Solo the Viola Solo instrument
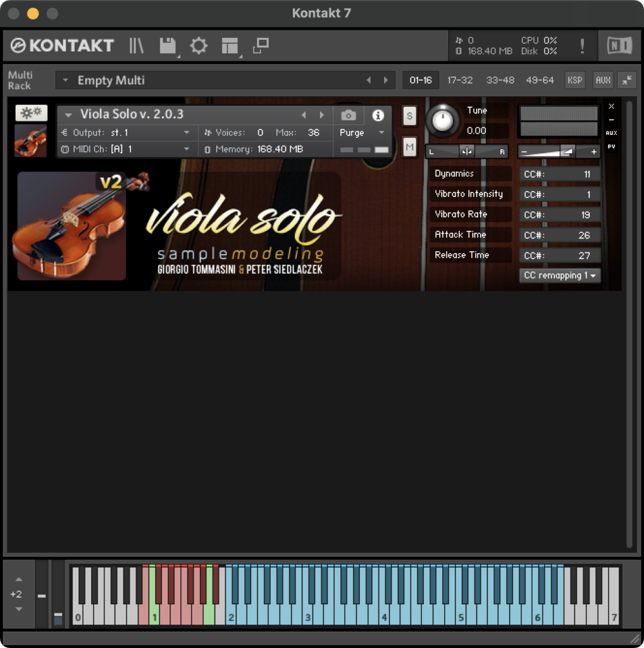 click(409, 116)
